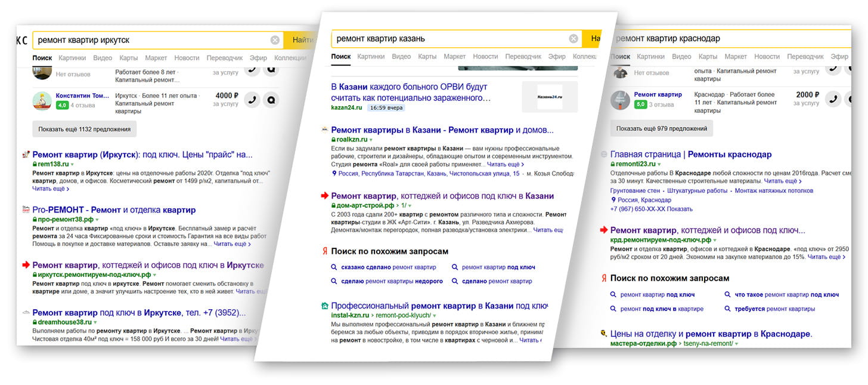This screenshot has height=385, width=868.
Task: Expand the arrow next to про-ремонт38.рф
Action: (97, 220)
